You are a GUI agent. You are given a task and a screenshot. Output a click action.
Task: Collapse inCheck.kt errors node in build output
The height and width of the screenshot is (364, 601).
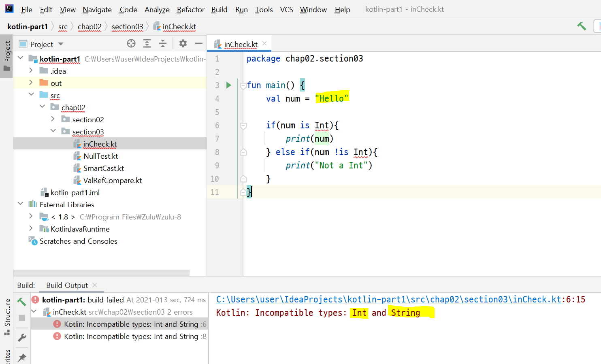coord(34,311)
